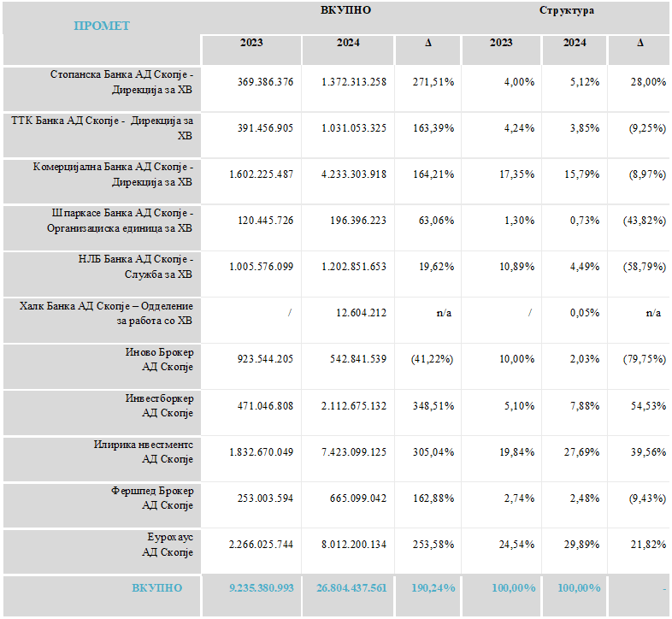The image size is (672, 619).
Task: Select the НЛБ Банка АД Скопје row label
Action: pos(136,266)
